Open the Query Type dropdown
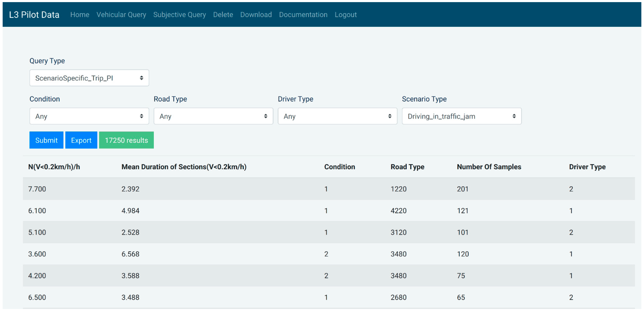Viewport: 644px width, 312px height. point(89,78)
